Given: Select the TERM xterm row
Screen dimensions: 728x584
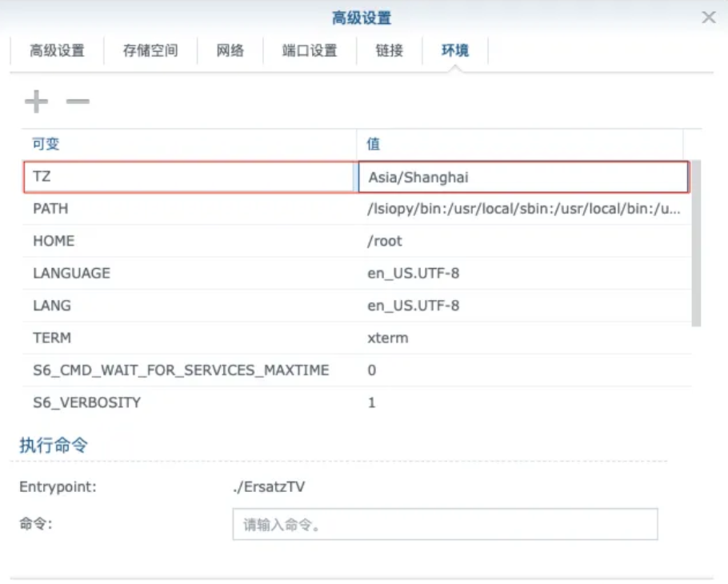Looking at the screenshot, I should coord(189,338).
